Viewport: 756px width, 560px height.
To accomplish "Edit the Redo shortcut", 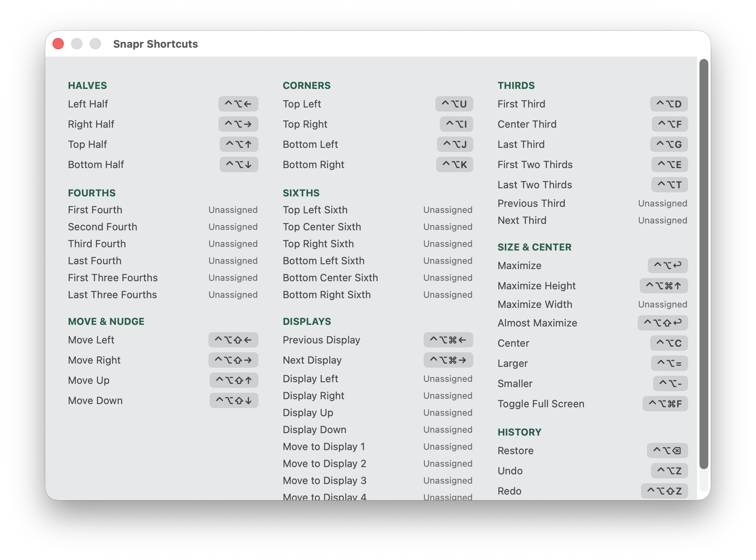I will [664, 491].
